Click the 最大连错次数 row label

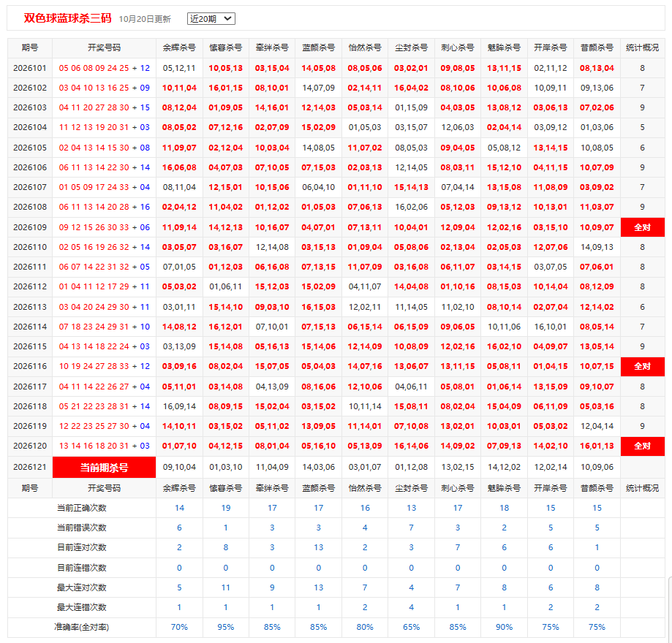(x=82, y=607)
